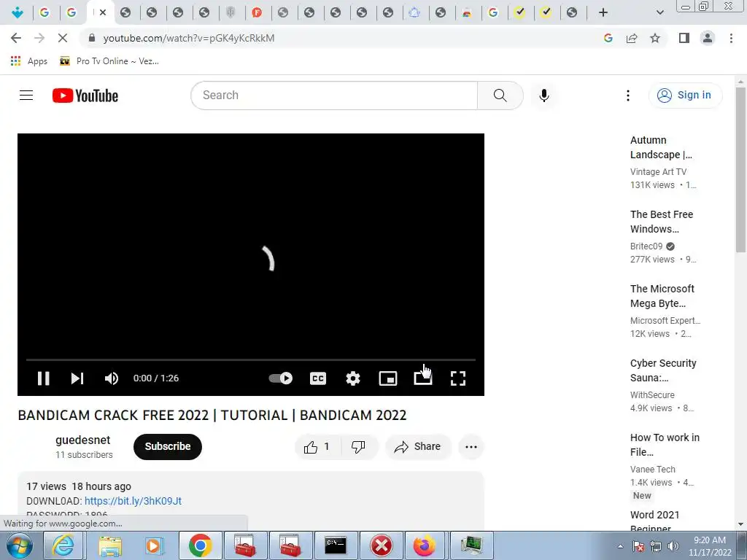
Task: Dislike the video thumbs down
Action: (x=358, y=447)
